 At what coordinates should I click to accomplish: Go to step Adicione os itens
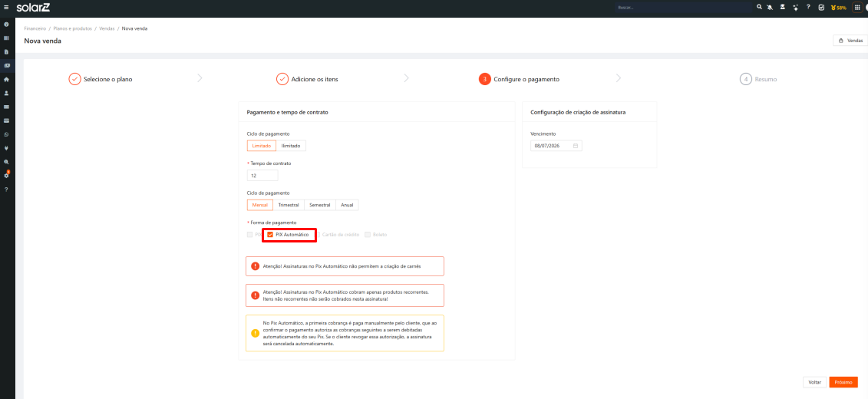pos(307,79)
